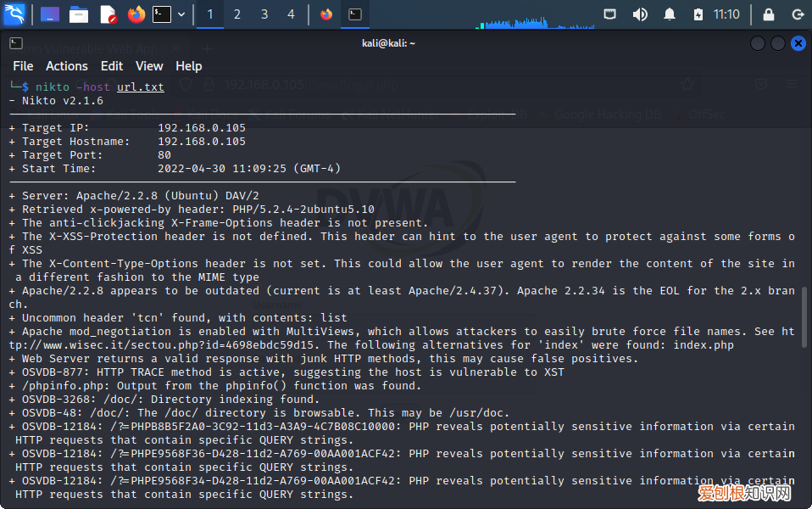Screen dimensions: 812x509
Task: Click the battery power manager icon
Action: coord(698,14)
